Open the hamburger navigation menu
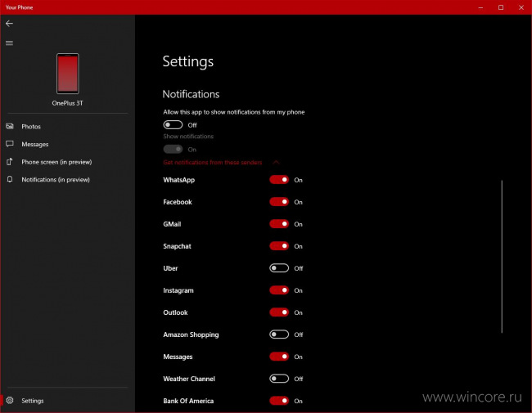The height and width of the screenshot is (413, 532). (x=9, y=43)
